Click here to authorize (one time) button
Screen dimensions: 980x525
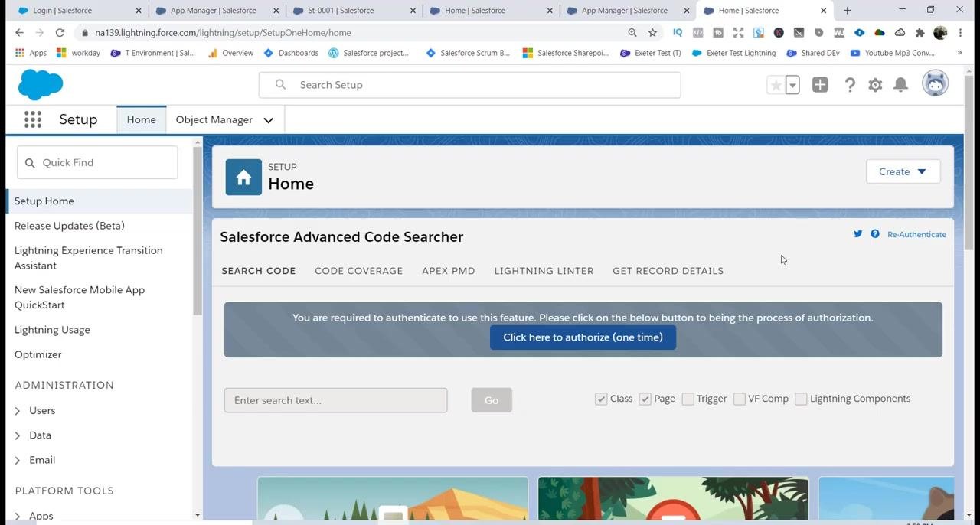(583, 337)
